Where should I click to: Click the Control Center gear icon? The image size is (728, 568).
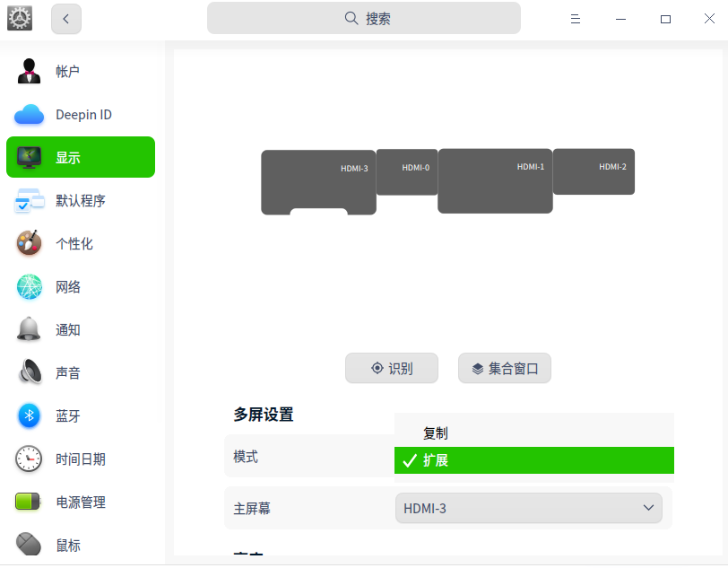tap(20, 19)
